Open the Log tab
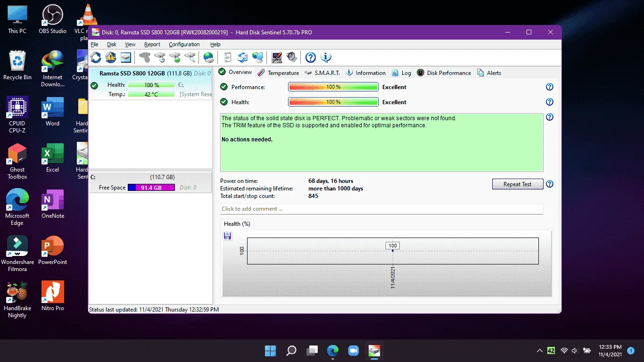This screenshot has width=644, height=362. pos(401,73)
